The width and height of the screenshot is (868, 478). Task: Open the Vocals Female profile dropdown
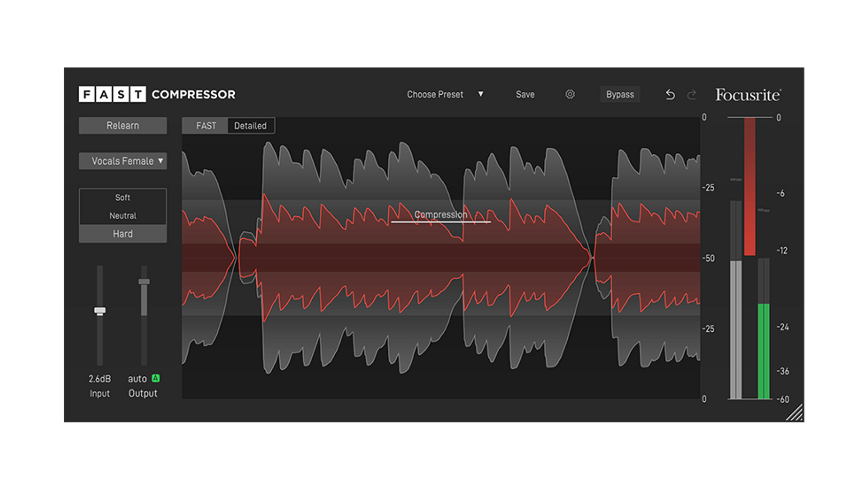point(123,161)
